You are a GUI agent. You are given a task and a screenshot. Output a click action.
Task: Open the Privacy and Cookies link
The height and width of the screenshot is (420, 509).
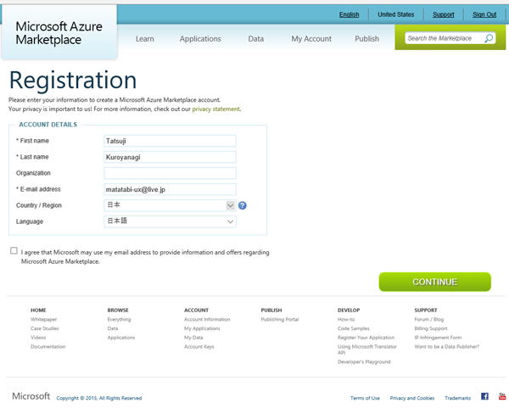tap(412, 398)
